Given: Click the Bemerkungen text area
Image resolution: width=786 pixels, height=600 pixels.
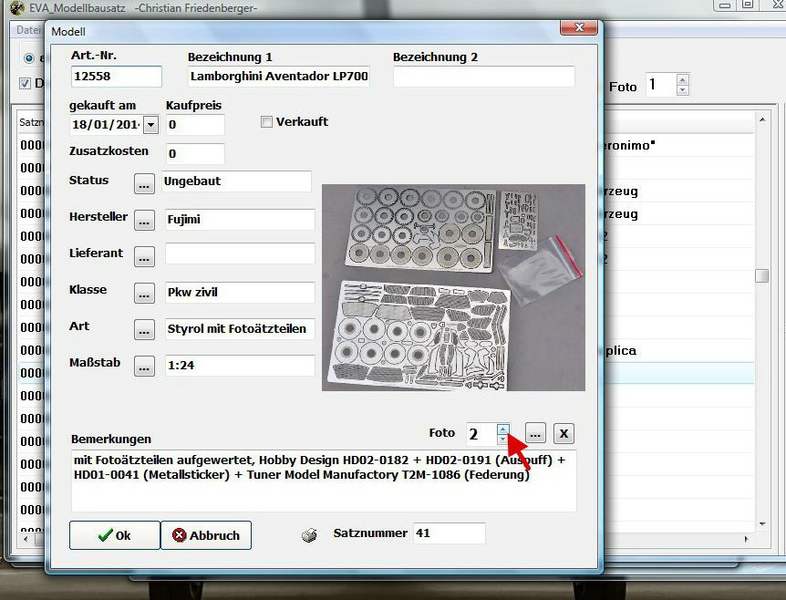Looking at the screenshot, I should pos(323,481).
